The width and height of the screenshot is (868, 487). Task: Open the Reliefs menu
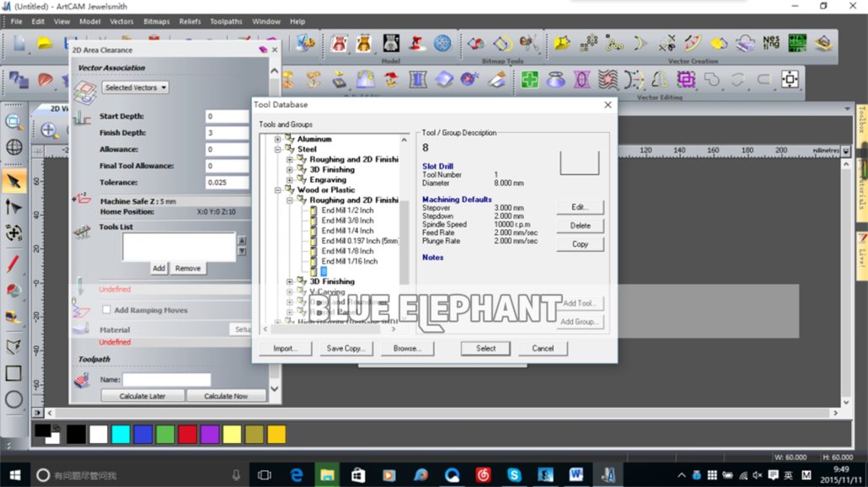pyautogui.click(x=190, y=22)
